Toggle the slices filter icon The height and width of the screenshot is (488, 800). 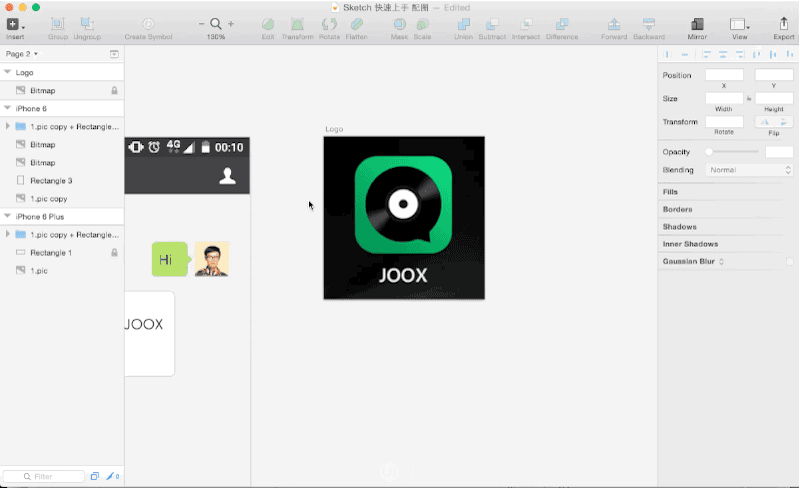click(112, 476)
